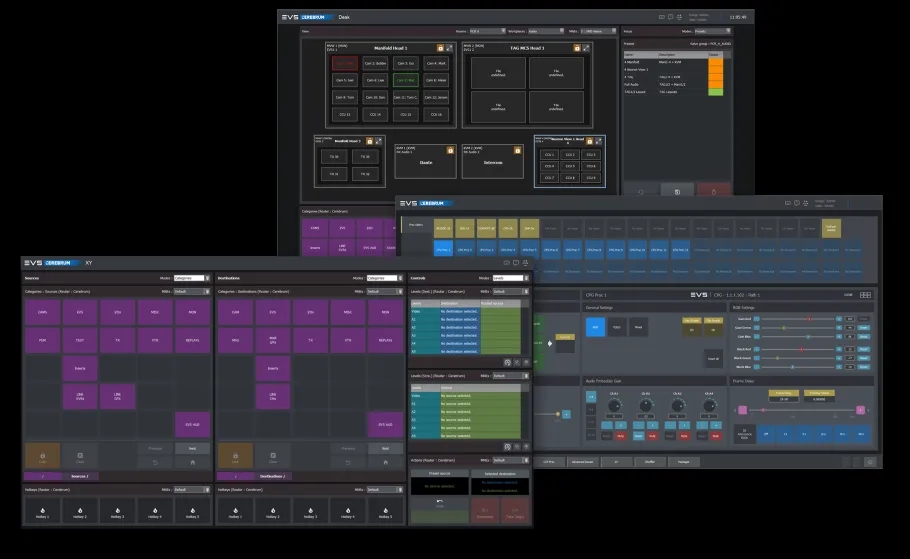
Task: Turn first Audio Embedder Gain knob
Action: pos(614,405)
